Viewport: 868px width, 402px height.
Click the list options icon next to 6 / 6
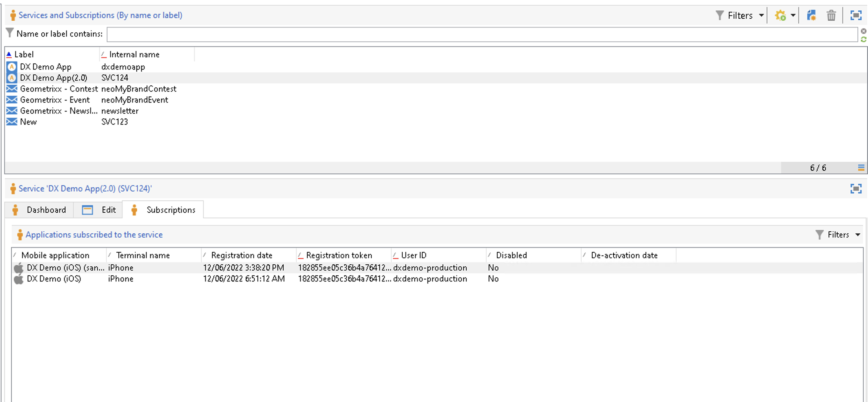point(861,168)
